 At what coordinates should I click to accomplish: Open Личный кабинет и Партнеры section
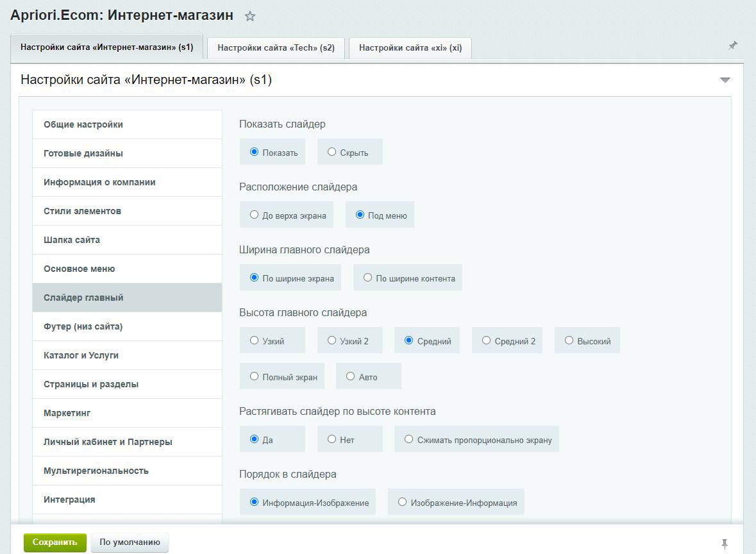pos(128,442)
